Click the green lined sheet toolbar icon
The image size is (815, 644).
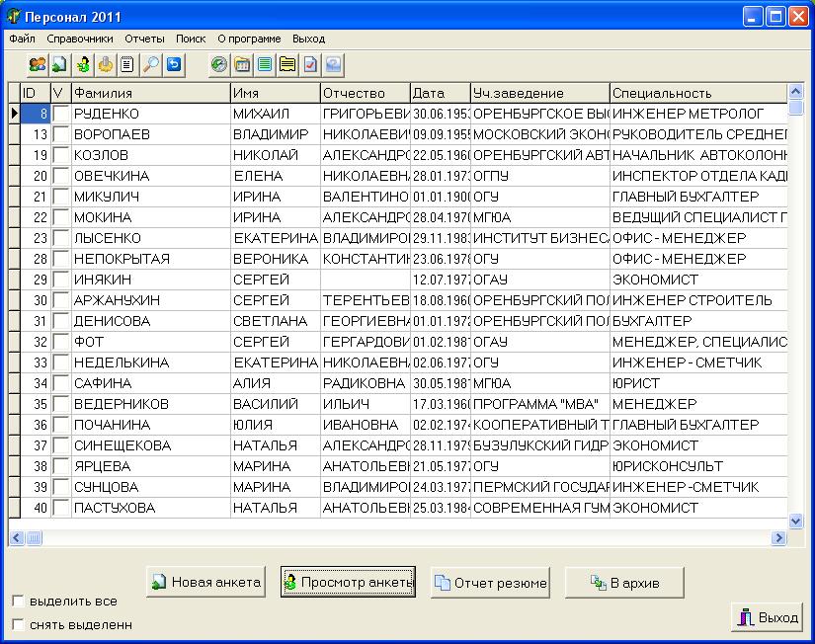pos(265,65)
